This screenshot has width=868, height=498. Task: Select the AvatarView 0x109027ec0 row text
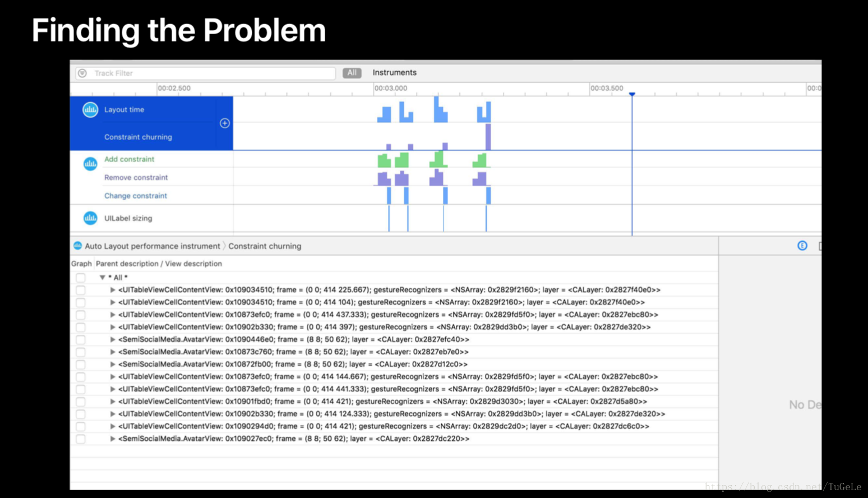click(294, 439)
